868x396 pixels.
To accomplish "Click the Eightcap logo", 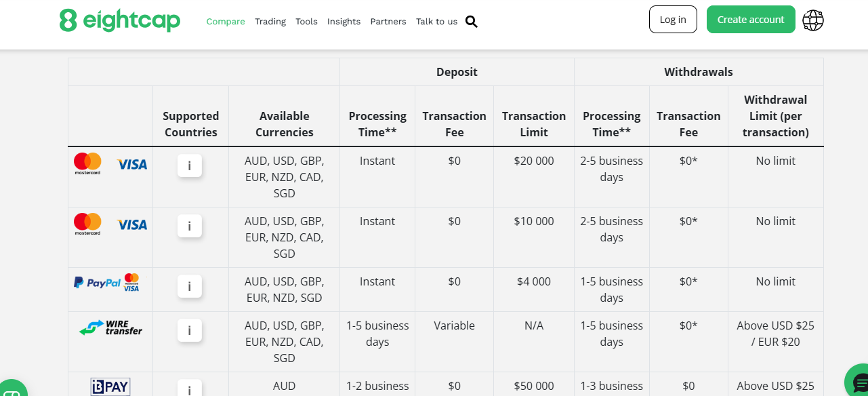I will coord(120,20).
